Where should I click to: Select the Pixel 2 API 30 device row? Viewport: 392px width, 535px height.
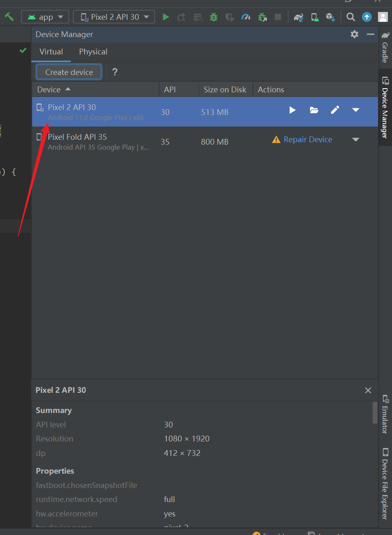point(205,112)
